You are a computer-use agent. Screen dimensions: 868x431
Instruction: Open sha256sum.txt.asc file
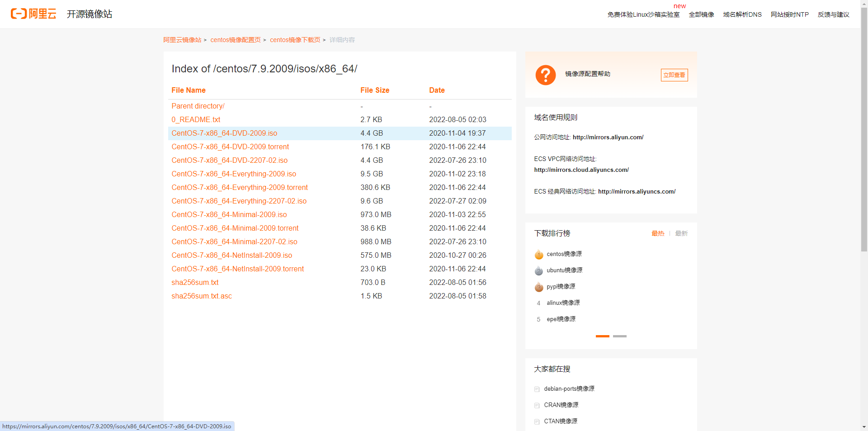coord(202,296)
